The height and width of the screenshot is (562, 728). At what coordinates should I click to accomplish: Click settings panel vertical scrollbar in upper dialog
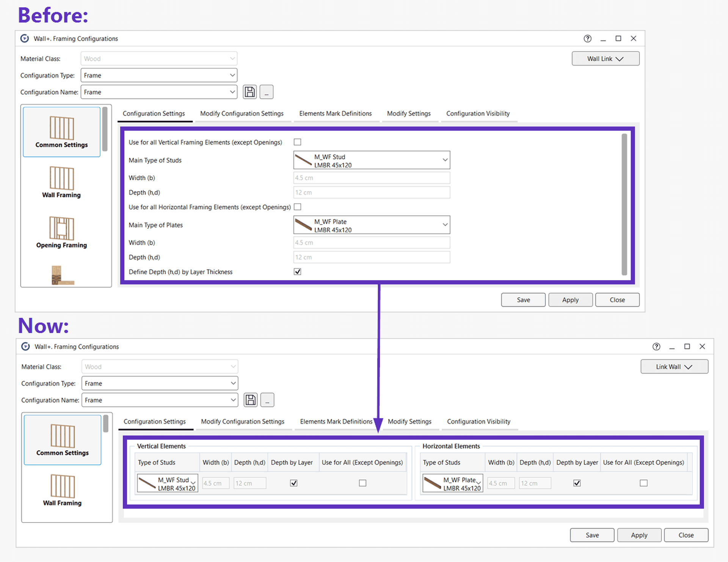point(624,204)
